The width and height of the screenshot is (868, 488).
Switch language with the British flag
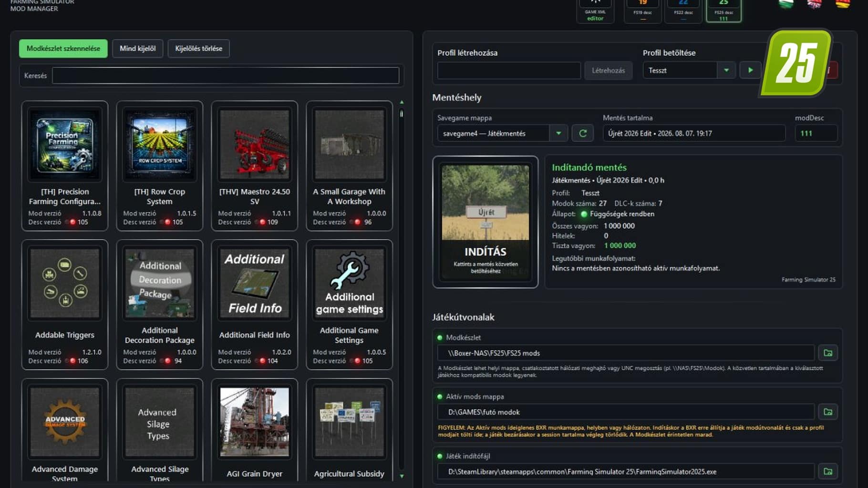point(814,4)
